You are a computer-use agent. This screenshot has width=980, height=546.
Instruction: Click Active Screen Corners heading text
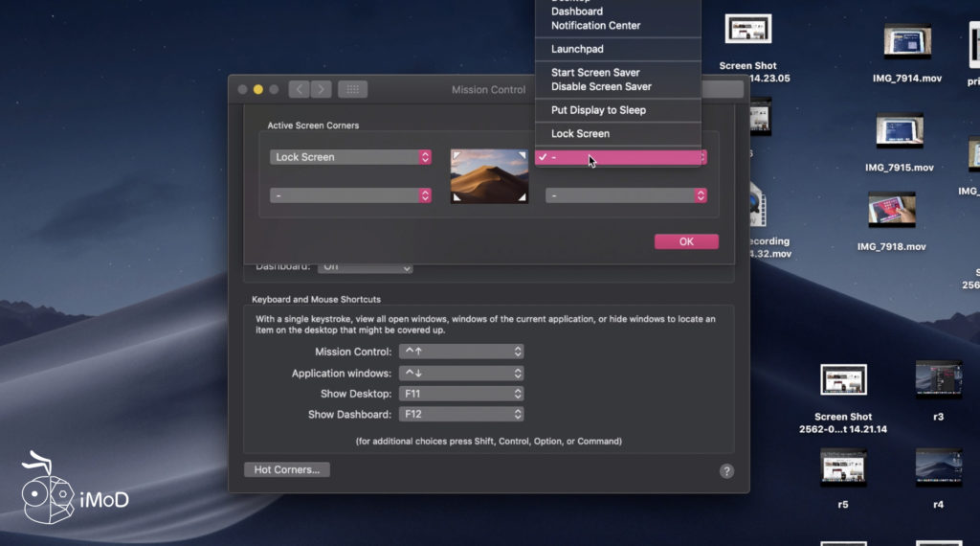tap(313, 125)
